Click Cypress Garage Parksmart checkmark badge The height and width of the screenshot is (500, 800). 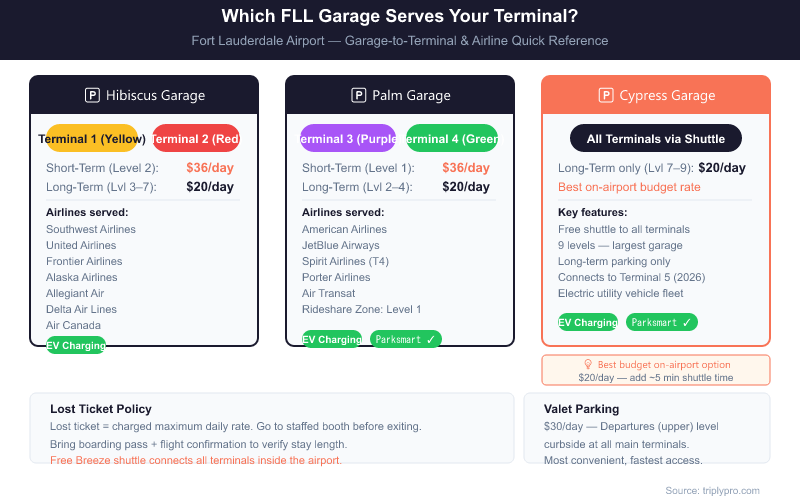662,322
